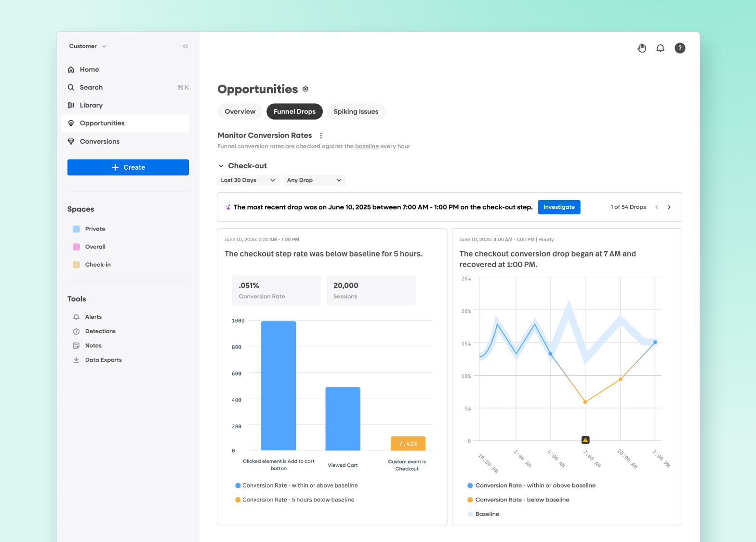Screen dimensions: 756x542
Task: Click the Search magnifier icon
Action: tap(71, 87)
